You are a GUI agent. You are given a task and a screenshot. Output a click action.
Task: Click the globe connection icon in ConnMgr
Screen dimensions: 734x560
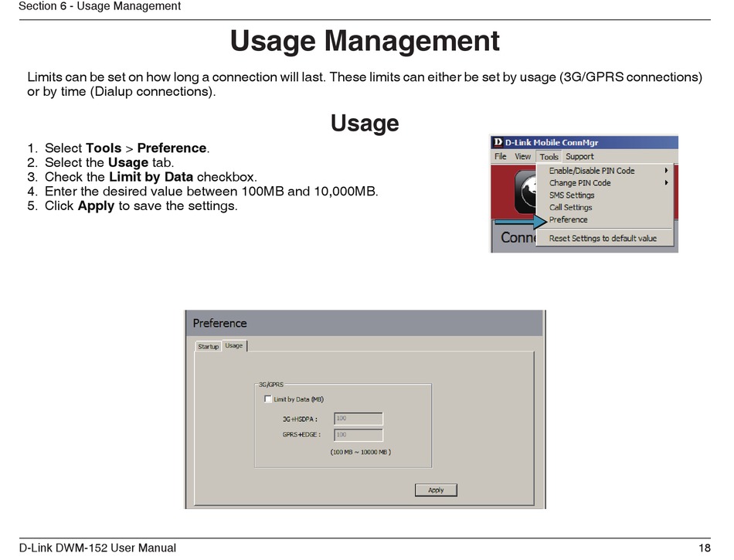526,192
